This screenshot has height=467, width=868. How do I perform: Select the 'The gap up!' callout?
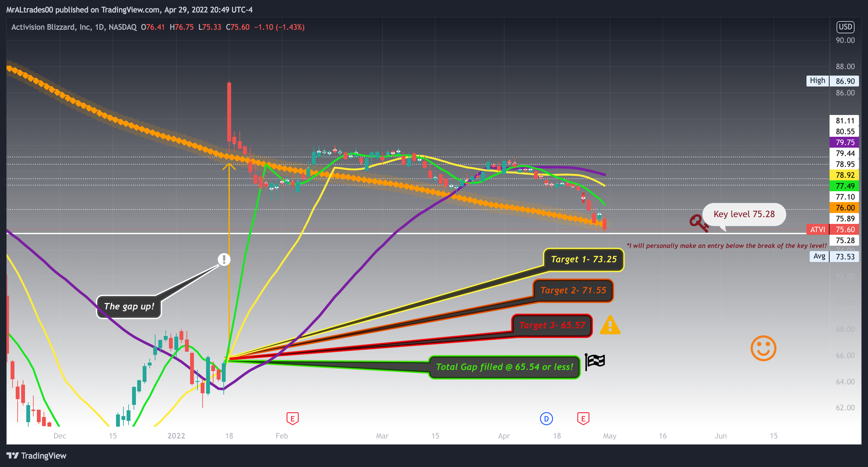129,307
